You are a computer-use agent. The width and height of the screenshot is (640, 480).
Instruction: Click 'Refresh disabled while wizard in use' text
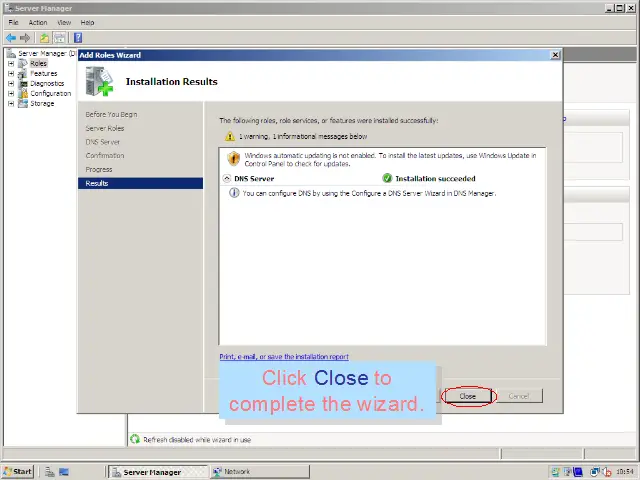(197, 440)
